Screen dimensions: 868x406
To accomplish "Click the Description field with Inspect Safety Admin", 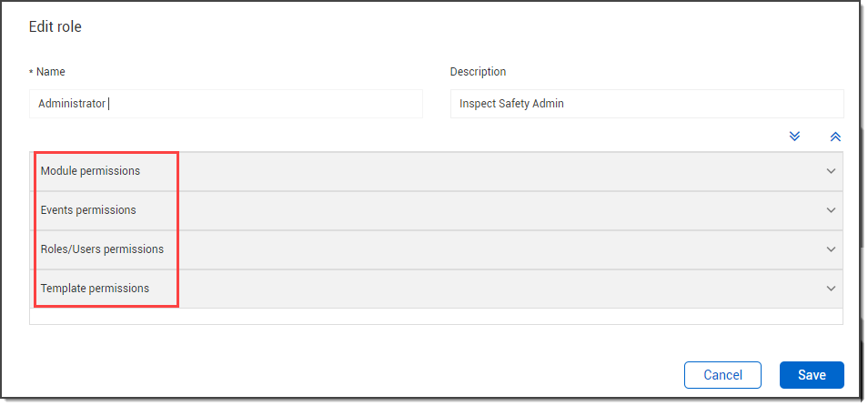I will point(646,104).
